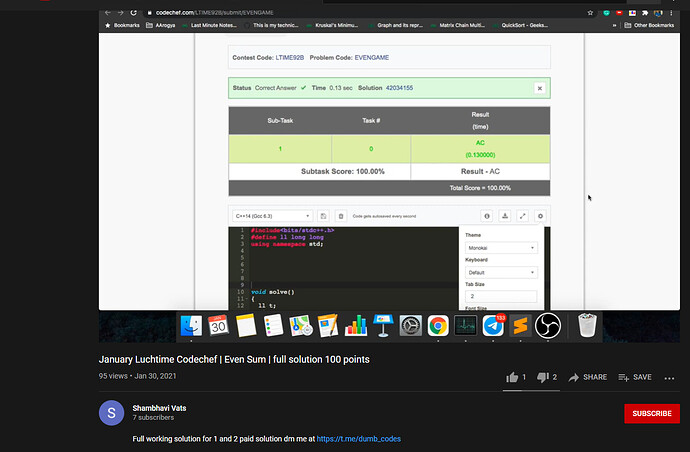Click the 'Subtask Score: 100.00%' cell
The height and width of the screenshot is (452, 690).
pos(320,172)
